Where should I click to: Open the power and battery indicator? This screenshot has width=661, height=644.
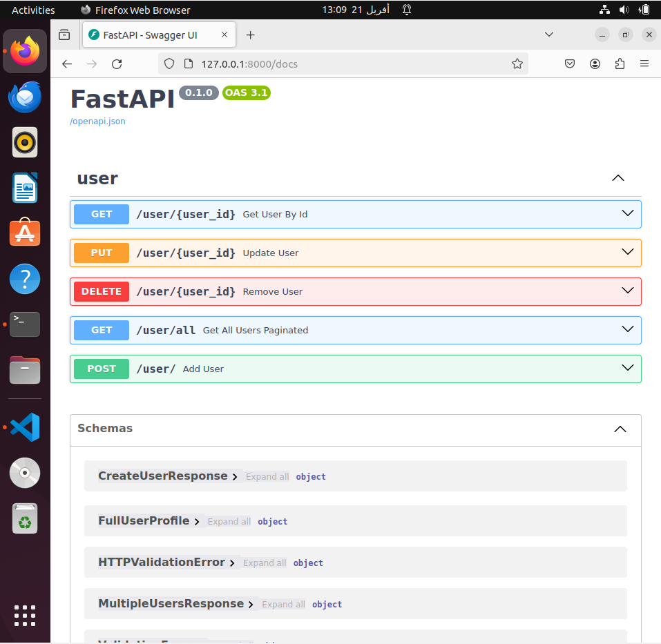(644, 10)
